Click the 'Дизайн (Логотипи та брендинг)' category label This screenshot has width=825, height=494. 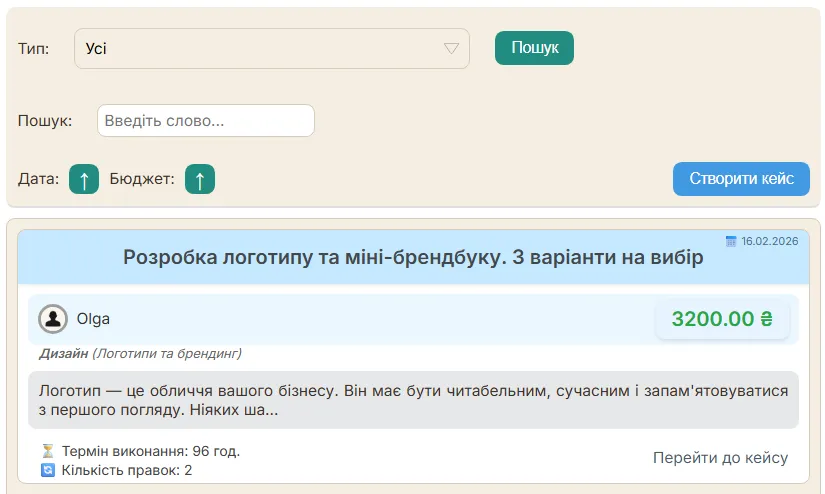[x=140, y=353]
